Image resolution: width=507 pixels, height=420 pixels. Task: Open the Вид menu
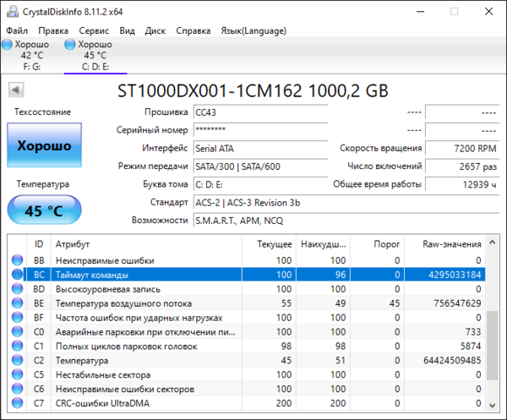pos(127,30)
